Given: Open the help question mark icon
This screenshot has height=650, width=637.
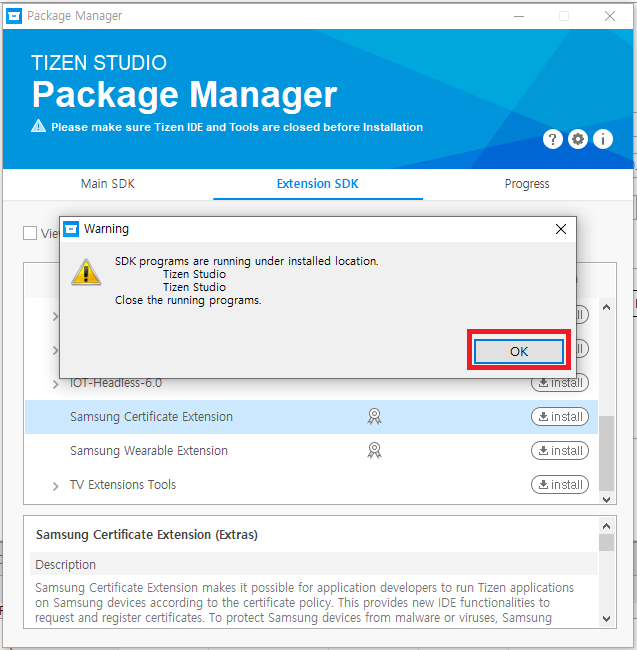Looking at the screenshot, I should [x=552, y=139].
